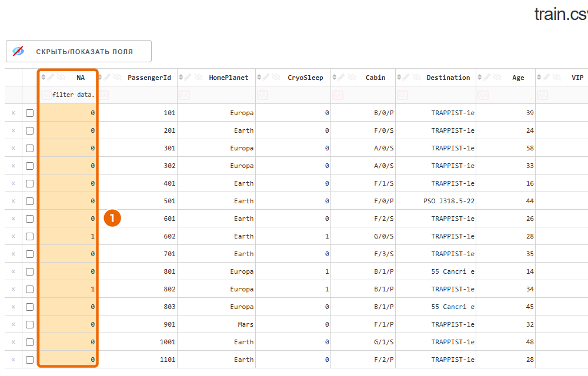
Task: Sort by HomePlanet using its arrow icon
Action: (x=181, y=78)
